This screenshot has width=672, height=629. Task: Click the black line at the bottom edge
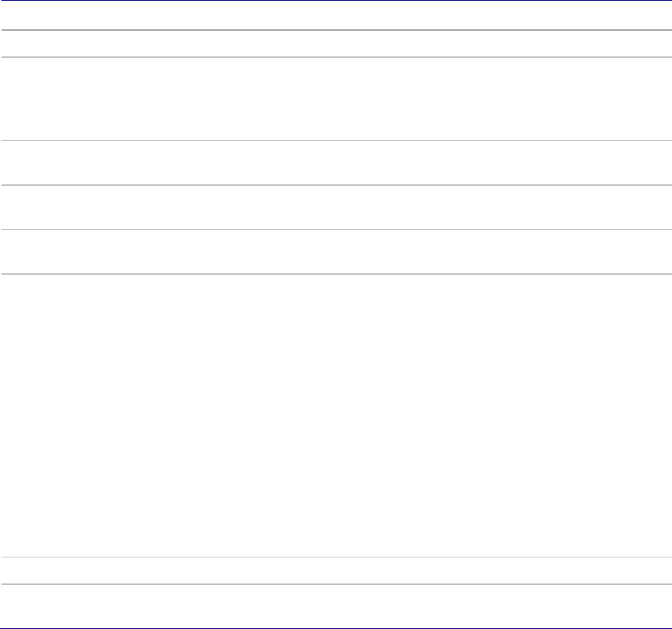click(x=336, y=628)
